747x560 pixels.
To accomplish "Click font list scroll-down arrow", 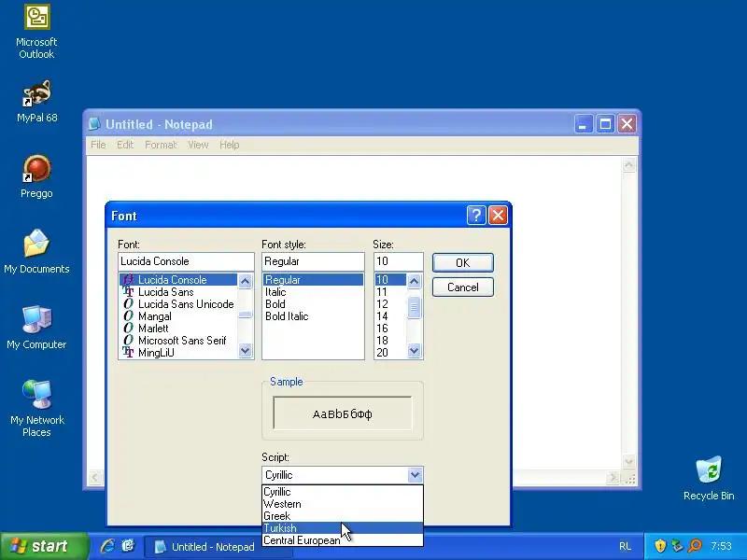I will pos(246,351).
